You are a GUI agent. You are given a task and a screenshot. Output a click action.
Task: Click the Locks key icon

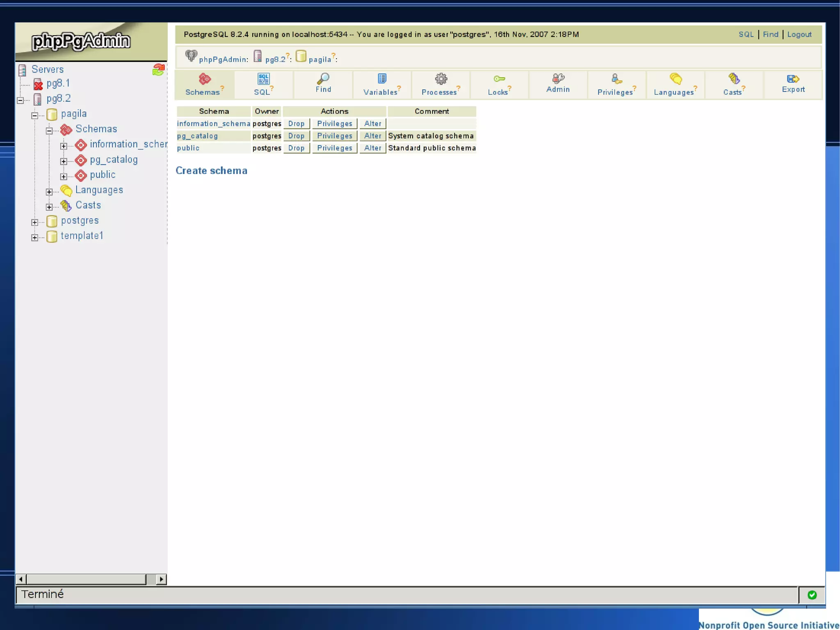click(x=499, y=78)
